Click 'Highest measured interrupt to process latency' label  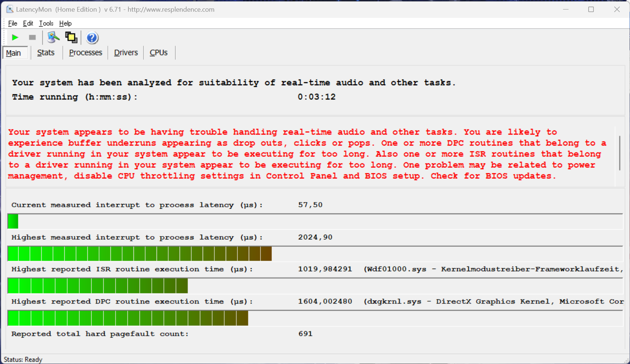click(137, 237)
